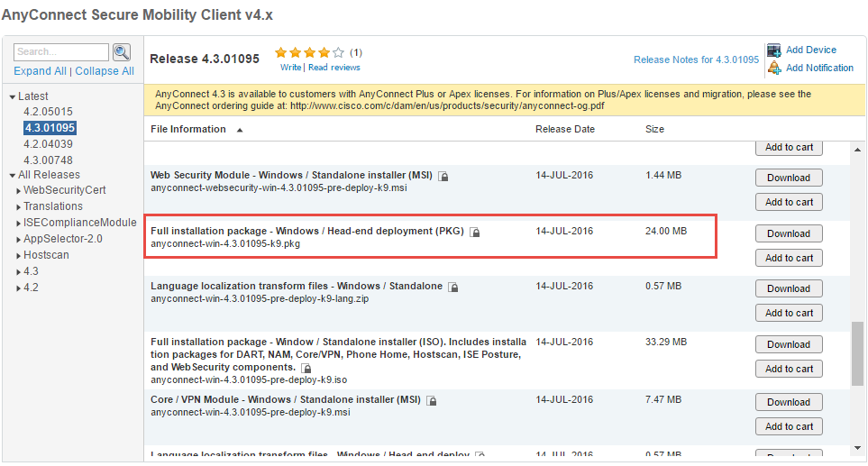Sort by File Information arrow
This screenshot has height=466, width=868.
[240, 130]
